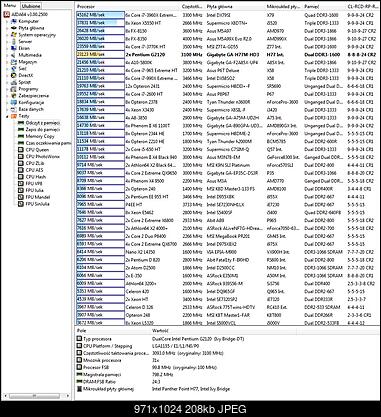Click the Mikroukład płyty głównej row icon
381x417 pixels.
point(79,389)
